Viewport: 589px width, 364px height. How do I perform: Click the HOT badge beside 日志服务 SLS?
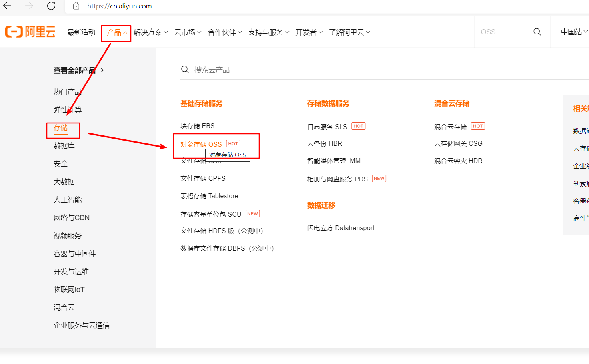(358, 126)
